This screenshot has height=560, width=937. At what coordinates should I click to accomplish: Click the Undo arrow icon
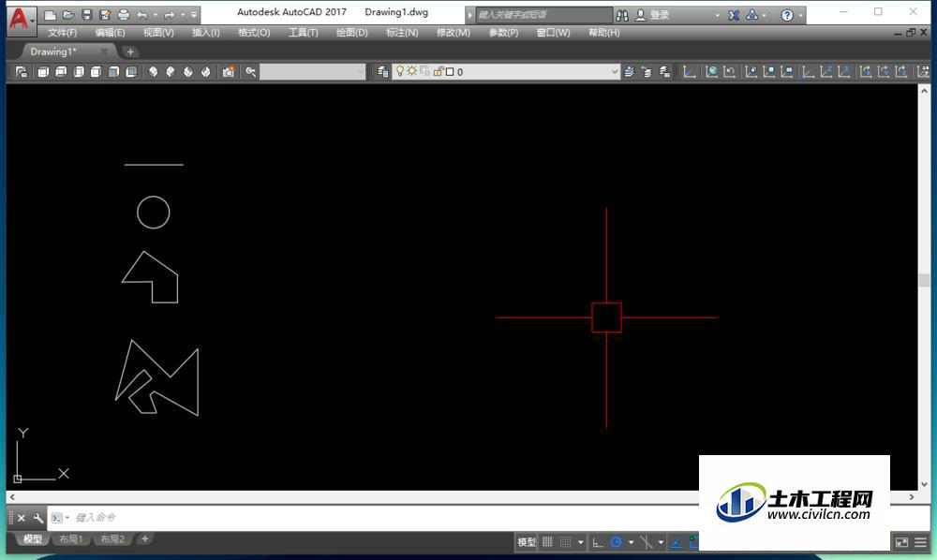click(142, 15)
